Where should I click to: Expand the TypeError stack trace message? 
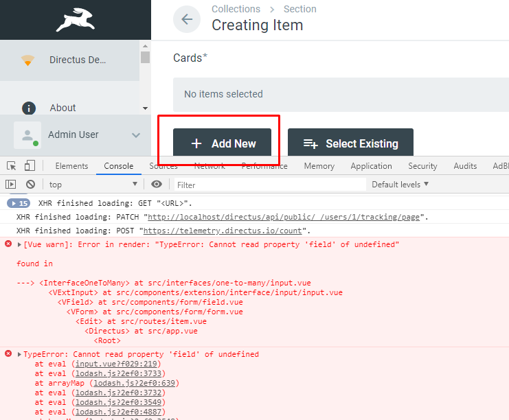(x=19, y=354)
